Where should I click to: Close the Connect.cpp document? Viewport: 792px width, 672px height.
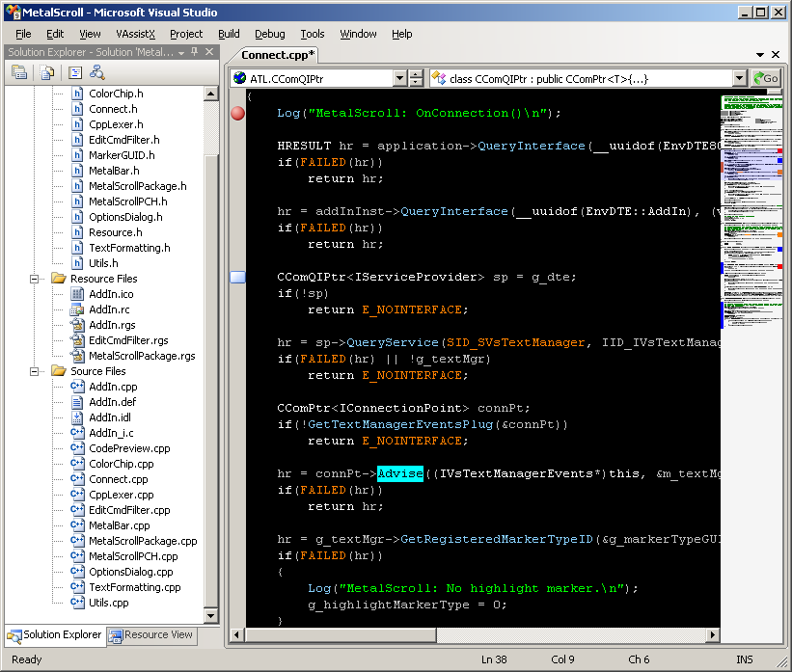pos(776,54)
